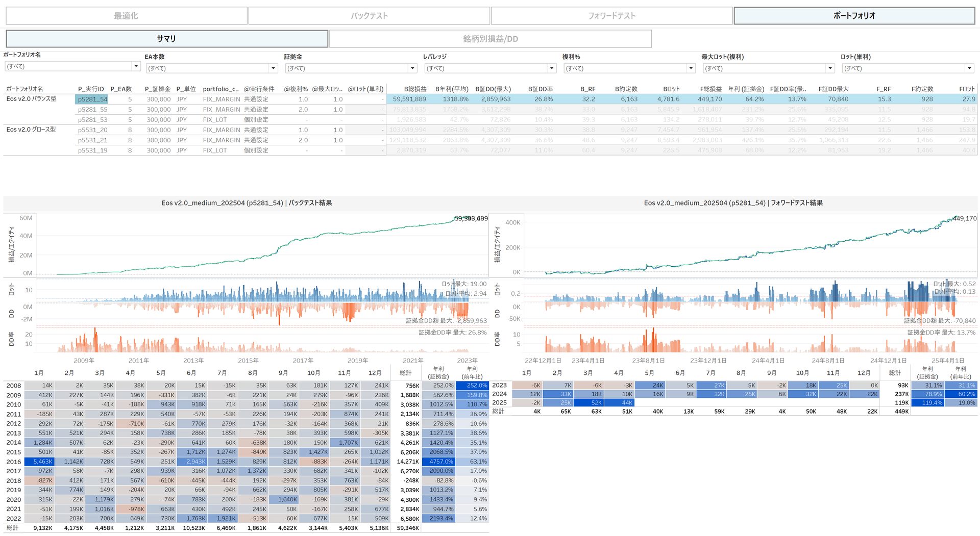980x536 pixels.
Task: Open the バックテスト tab
Action: pos(369,16)
